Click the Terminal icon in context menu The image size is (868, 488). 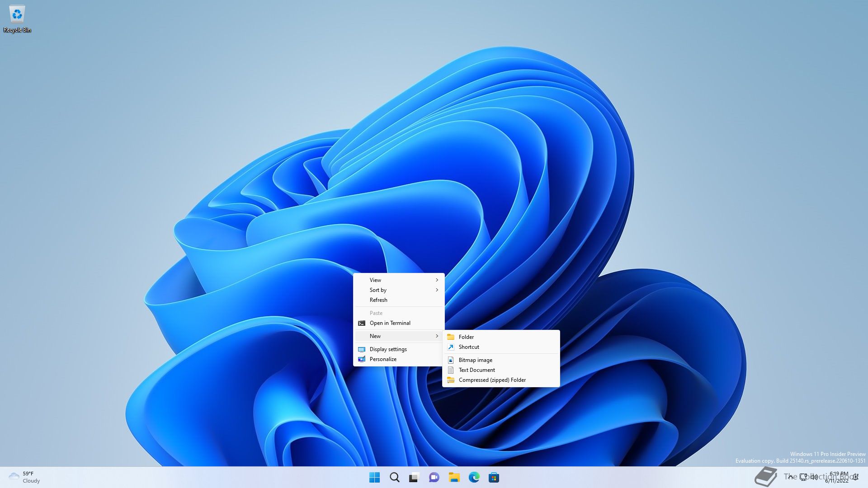coord(362,323)
